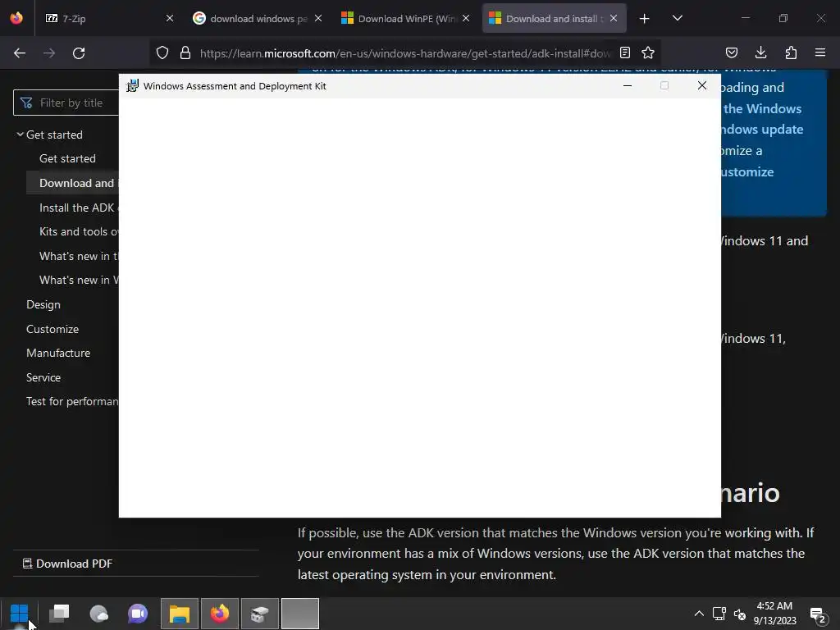The height and width of the screenshot is (630, 840).
Task: Show site security lock information
Action: (185, 53)
